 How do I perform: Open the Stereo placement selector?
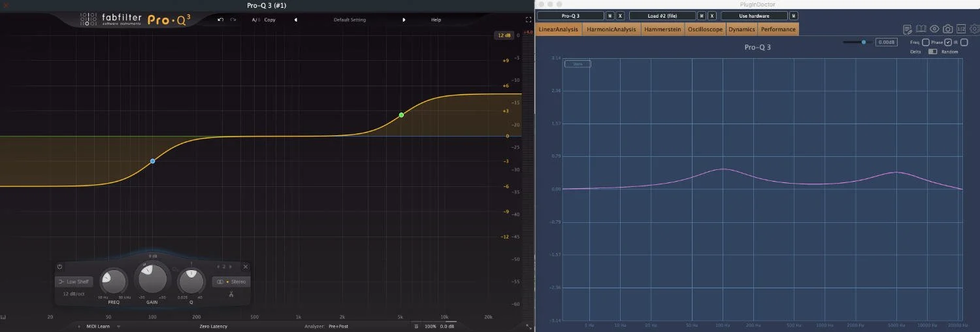tap(231, 282)
